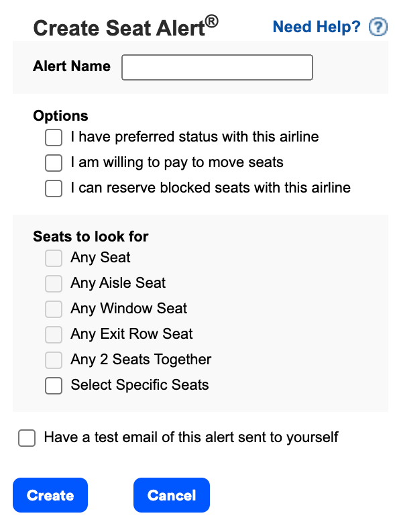Click the 'Have a test email' label text
Screen dimensions: 395x532
coord(191,437)
